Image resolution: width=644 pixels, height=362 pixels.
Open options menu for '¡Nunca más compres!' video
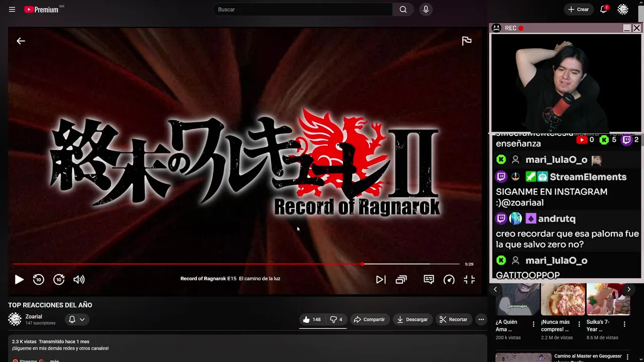(x=579, y=324)
